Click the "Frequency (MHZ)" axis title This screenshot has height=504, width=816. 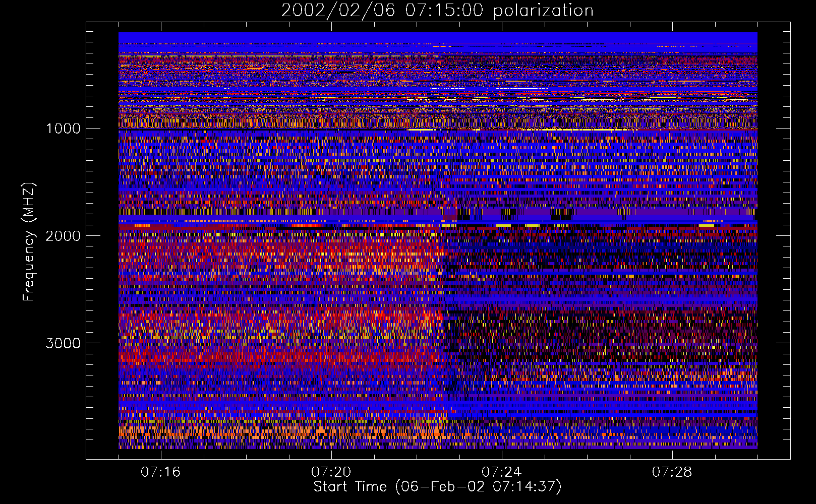coord(29,242)
